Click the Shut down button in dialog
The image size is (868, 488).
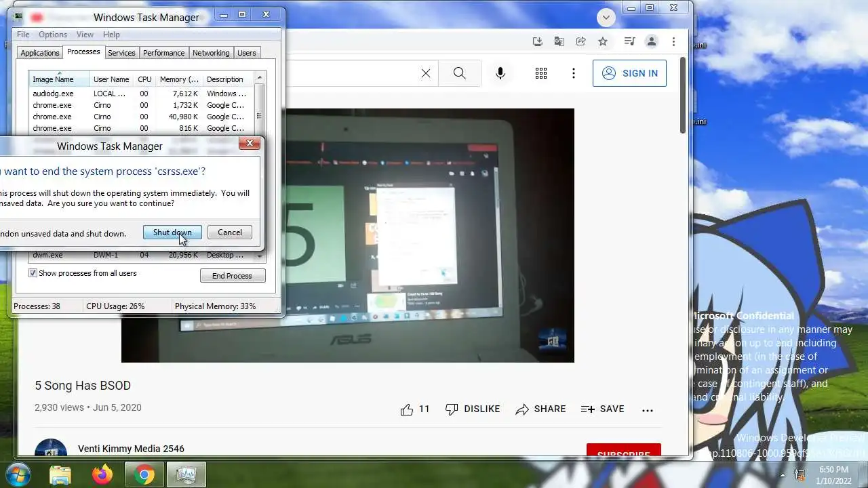tap(172, 232)
